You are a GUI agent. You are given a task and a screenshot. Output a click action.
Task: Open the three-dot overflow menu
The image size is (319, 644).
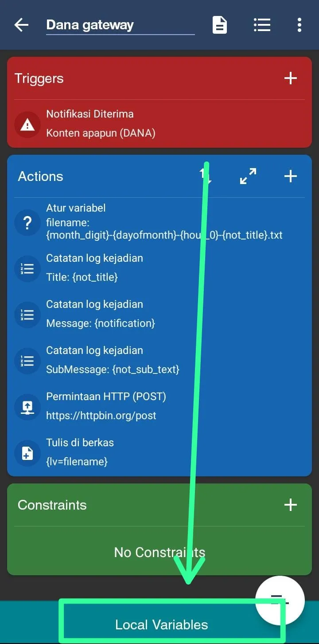pyautogui.click(x=300, y=25)
